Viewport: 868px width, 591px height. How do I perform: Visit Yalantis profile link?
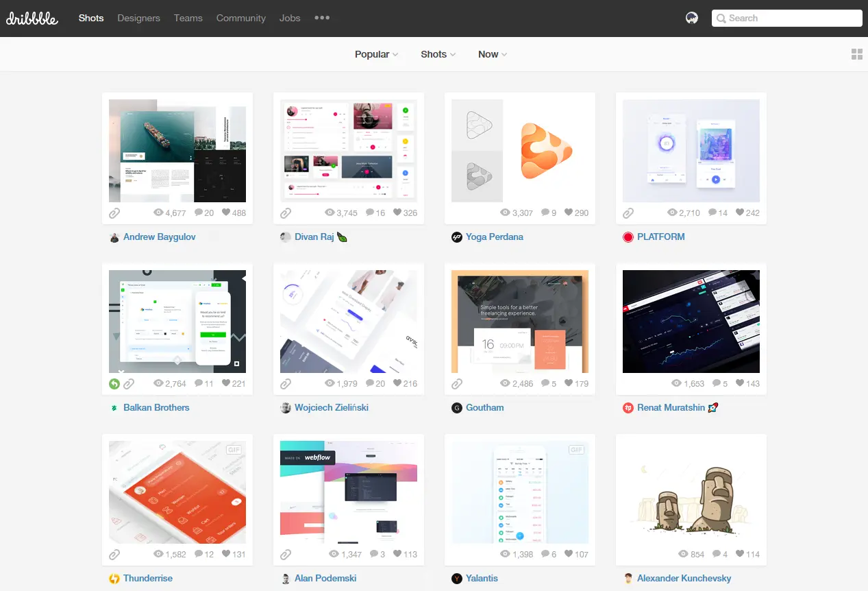(482, 578)
